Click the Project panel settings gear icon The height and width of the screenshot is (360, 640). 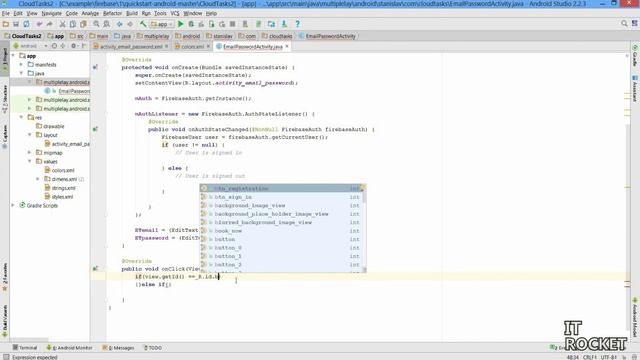[73, 46]
